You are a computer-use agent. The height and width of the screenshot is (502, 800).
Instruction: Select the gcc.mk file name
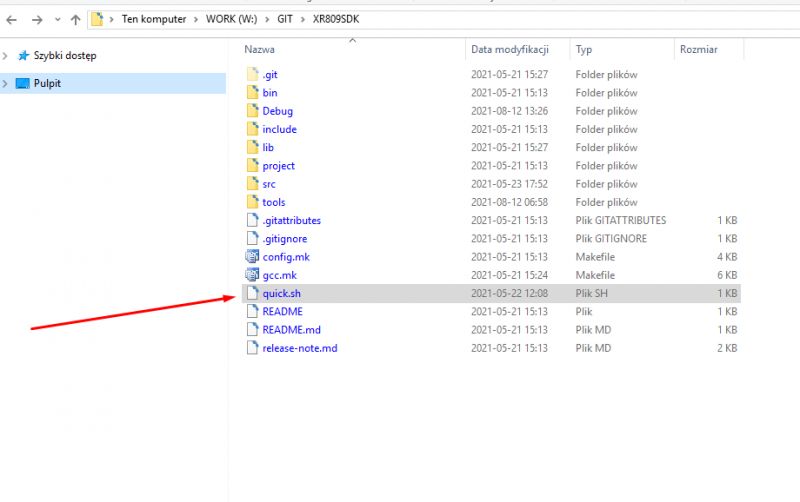[280, 275]
